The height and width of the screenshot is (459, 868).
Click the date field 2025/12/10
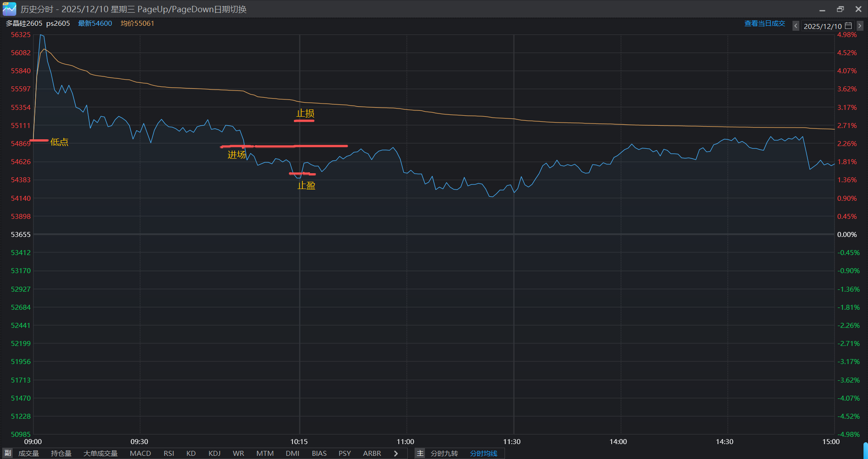pyautogui.click(x=822, y=26)
